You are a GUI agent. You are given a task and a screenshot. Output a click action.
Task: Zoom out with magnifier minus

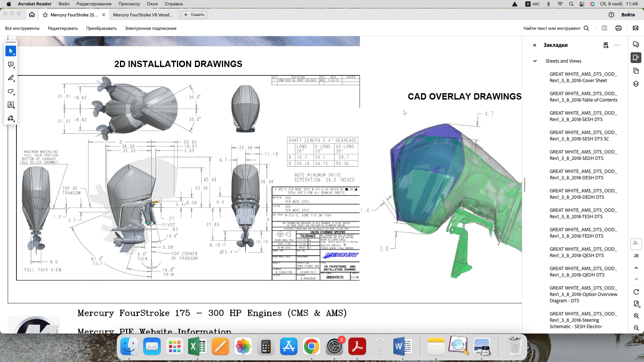(636, 328)
